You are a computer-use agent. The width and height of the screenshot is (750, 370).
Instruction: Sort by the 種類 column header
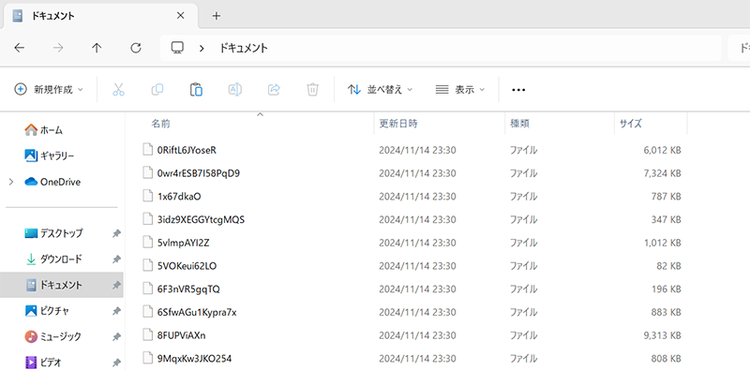pyautogui.click(x=519, y=124)
